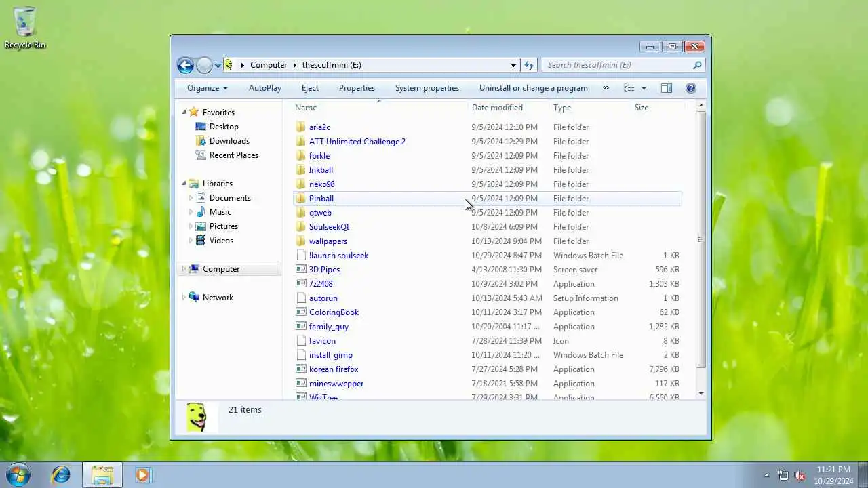Select the neko98 folder icon

[x=301, y=184]
